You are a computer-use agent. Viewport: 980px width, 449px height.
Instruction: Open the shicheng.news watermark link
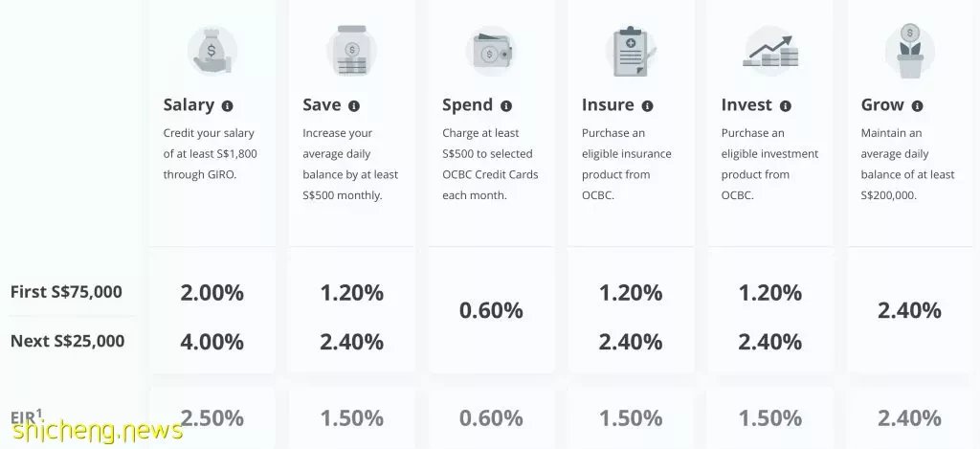(x=98, y=430)
